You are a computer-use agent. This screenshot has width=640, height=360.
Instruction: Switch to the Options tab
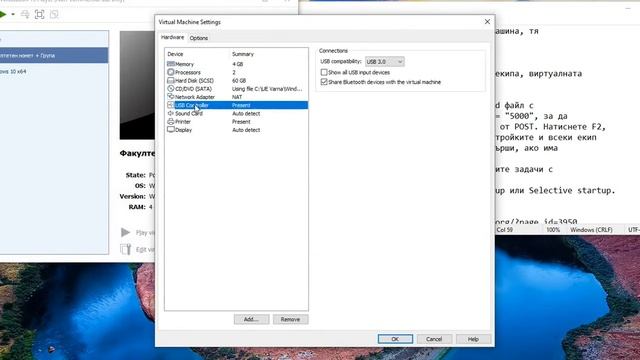(x=199, y=38)
